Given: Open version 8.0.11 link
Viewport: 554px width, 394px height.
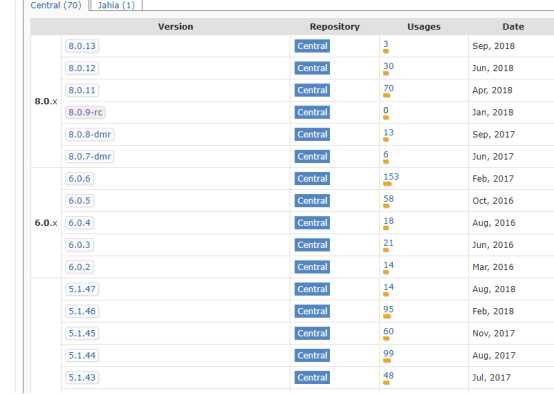Looking at the screenshot, I should 82,90.
